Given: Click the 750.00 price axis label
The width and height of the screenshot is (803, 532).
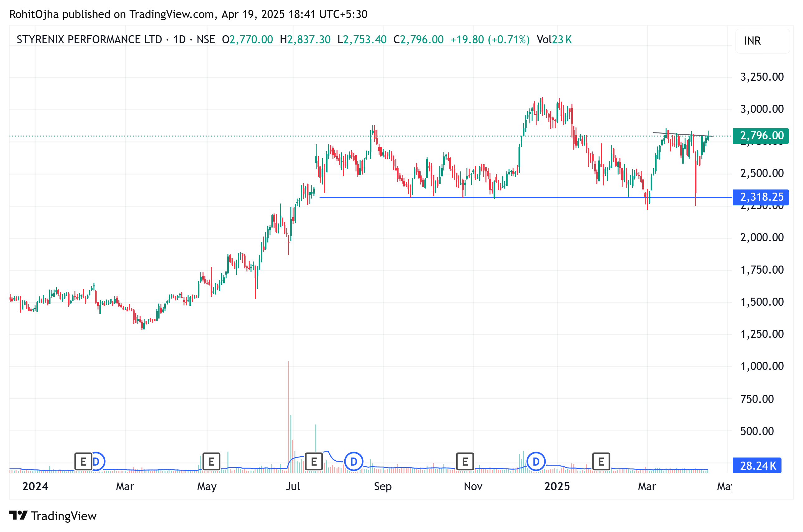Looking at the screenshot, I should [757, 399].
